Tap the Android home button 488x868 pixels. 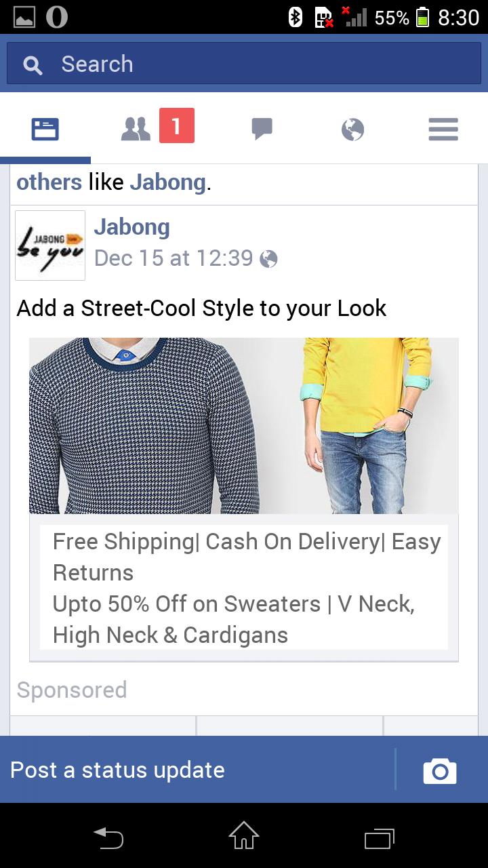tap(244, 835)
